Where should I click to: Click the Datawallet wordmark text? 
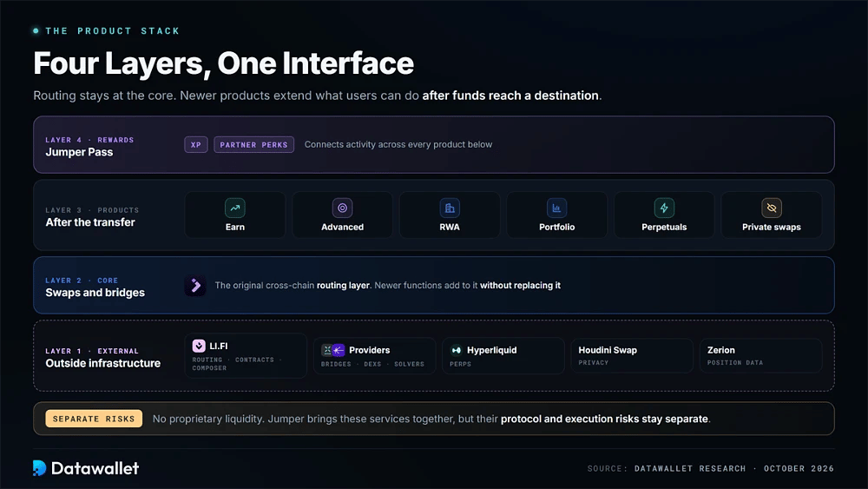click(x=95, y=468)
